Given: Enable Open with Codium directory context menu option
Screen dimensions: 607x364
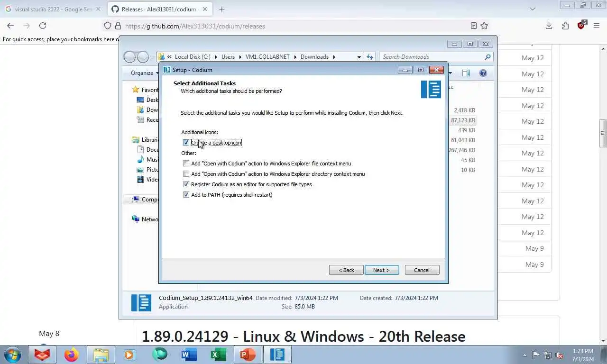Looking at the screenshot, I should 186,174.
